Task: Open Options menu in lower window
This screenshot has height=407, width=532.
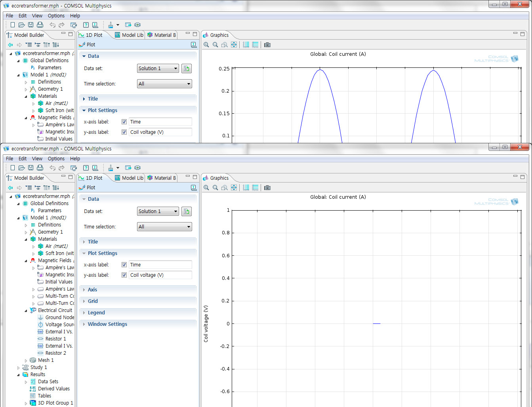Action: pos(56,159)
